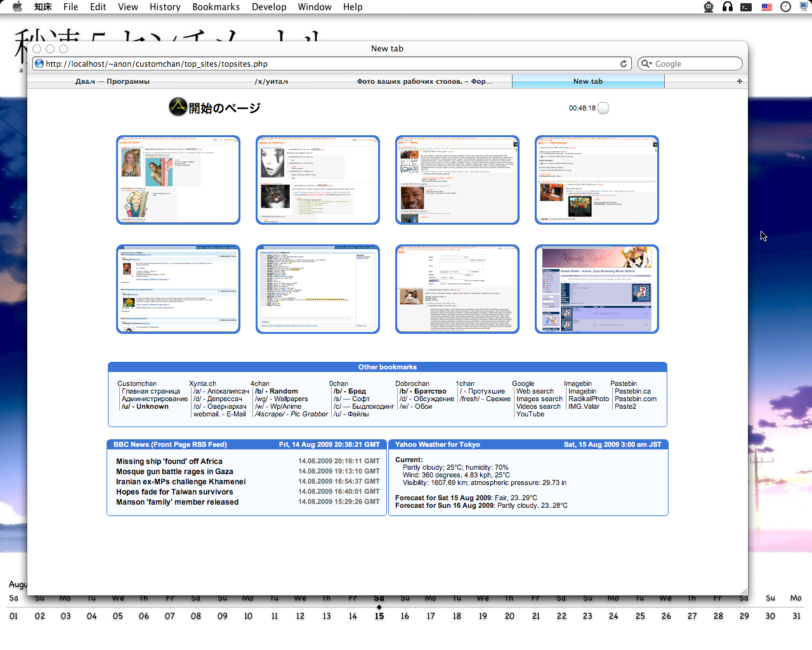Image resolution: width=812 pixels, height=650 pixels.
Task: Open /fresh/ - Свежие link
Action: 485,399
